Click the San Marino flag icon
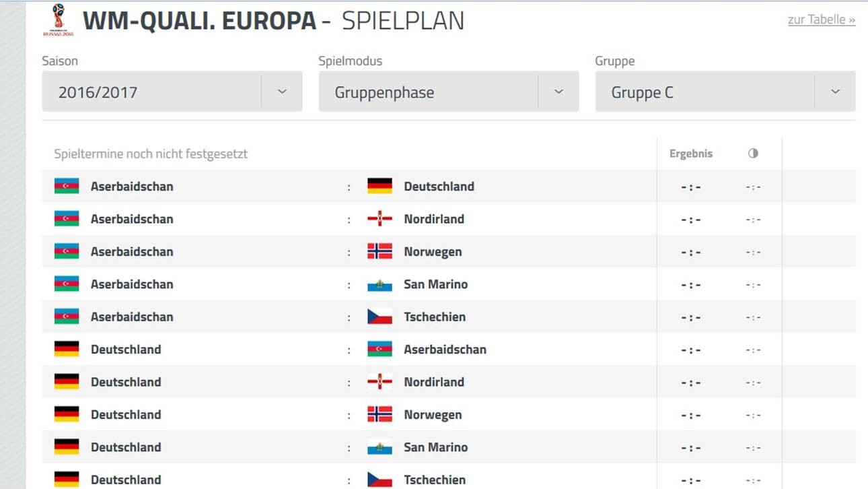The image size is (868, 489). point(379,284)
